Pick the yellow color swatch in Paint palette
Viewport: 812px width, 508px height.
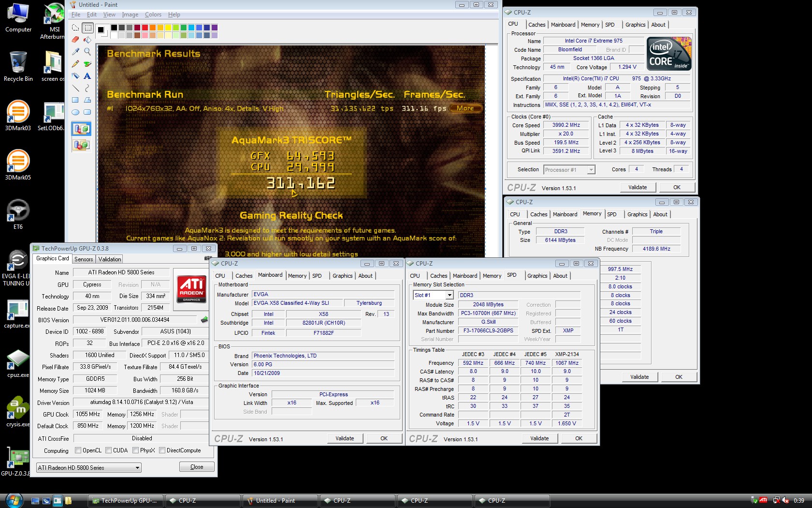pyautogui.click(x=168, y=28)
